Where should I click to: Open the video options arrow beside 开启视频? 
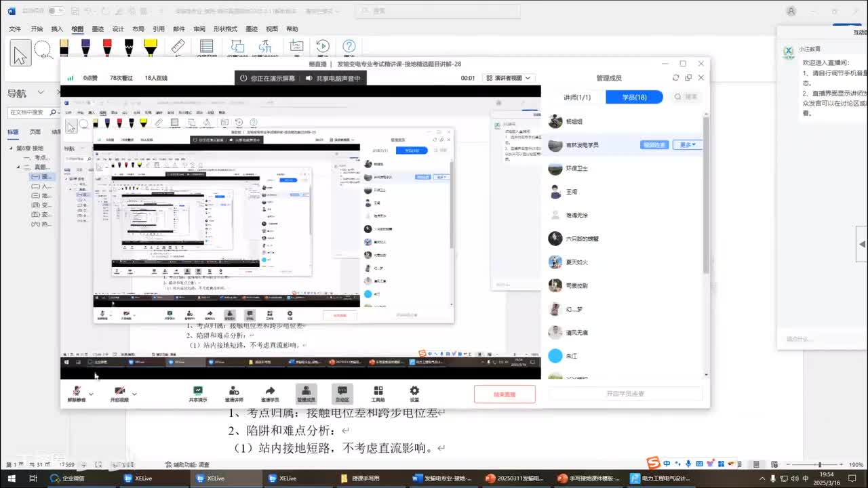point(134,393)
